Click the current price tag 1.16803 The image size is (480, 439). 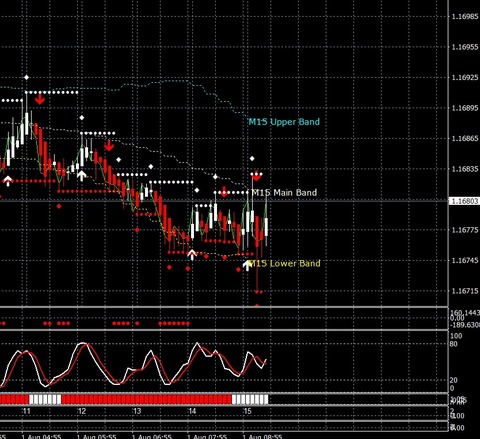click(465, 201)
